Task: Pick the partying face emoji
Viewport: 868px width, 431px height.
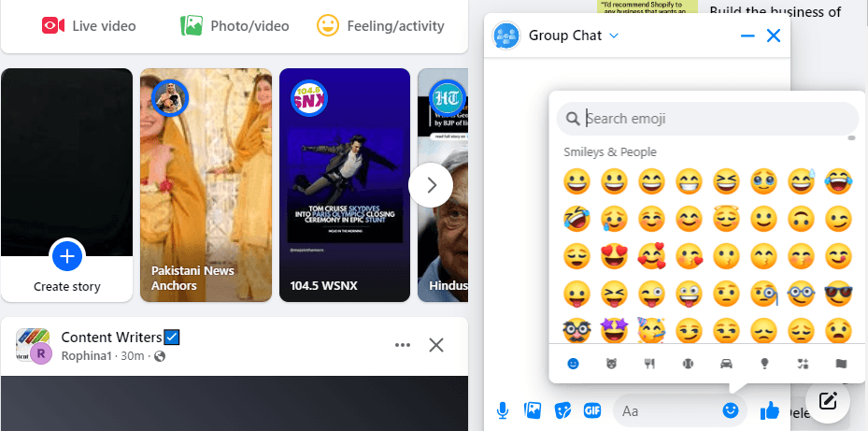Action: (651, 331)
